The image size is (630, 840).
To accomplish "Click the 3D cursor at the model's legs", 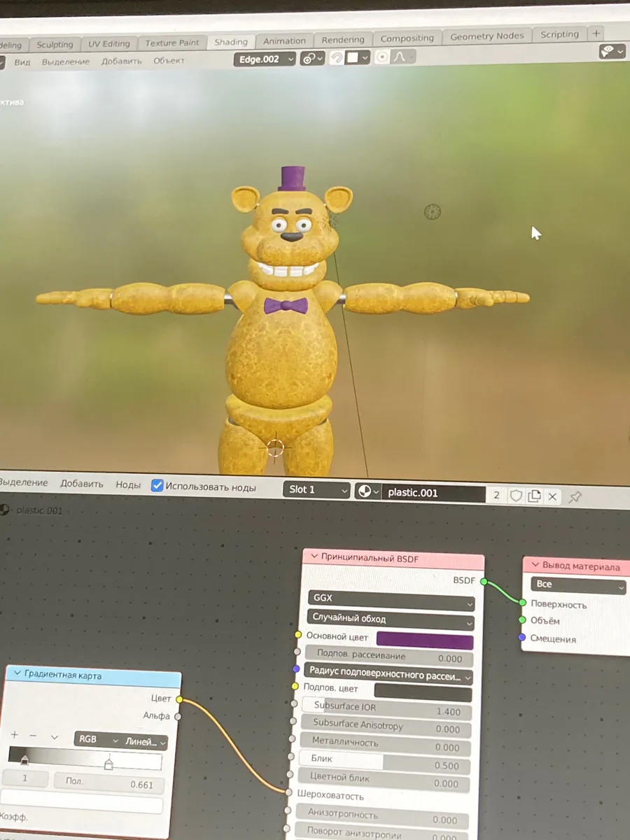I will click(275, 447).
